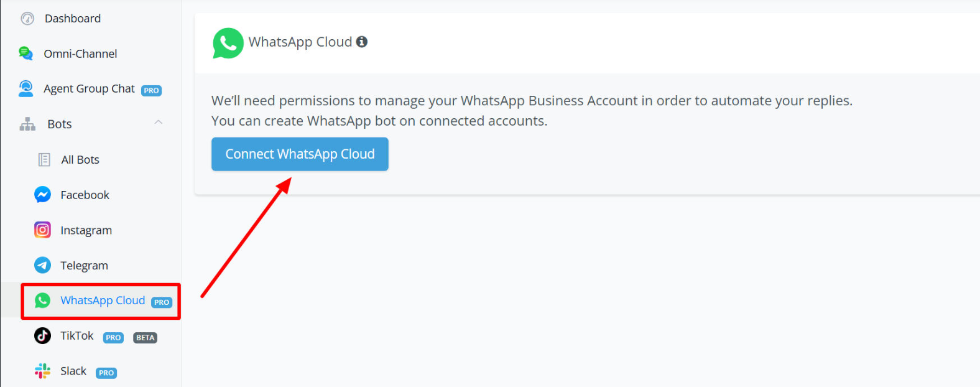This screenshot has height=387, width=980.
Task: Open the Dashboard menu item
Action: coord(72,19)
